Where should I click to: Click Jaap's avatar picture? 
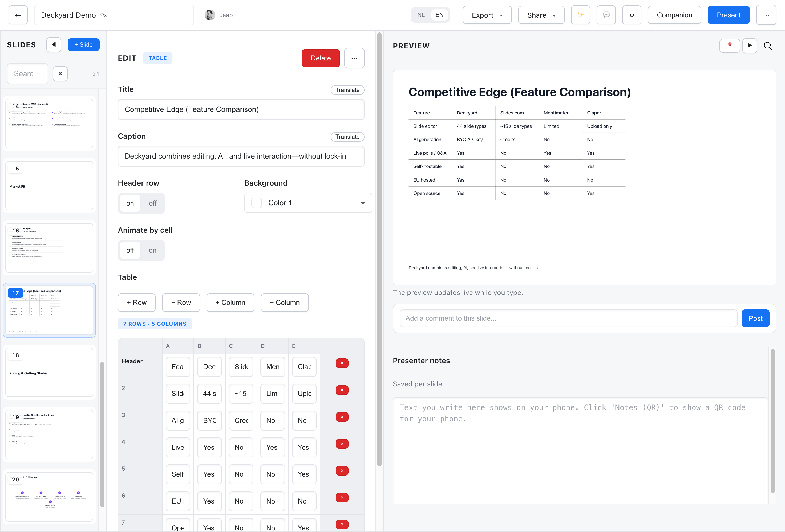click(210, 15)
